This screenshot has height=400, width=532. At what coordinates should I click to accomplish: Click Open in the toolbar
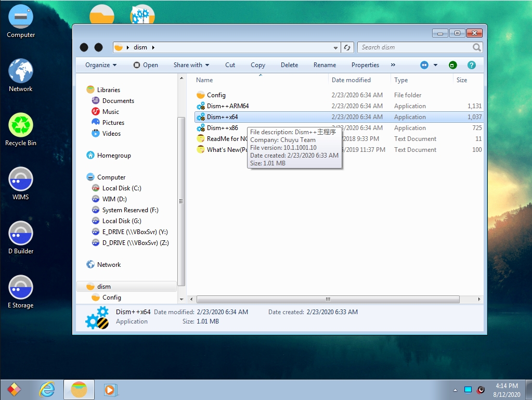tap(146, 65)
